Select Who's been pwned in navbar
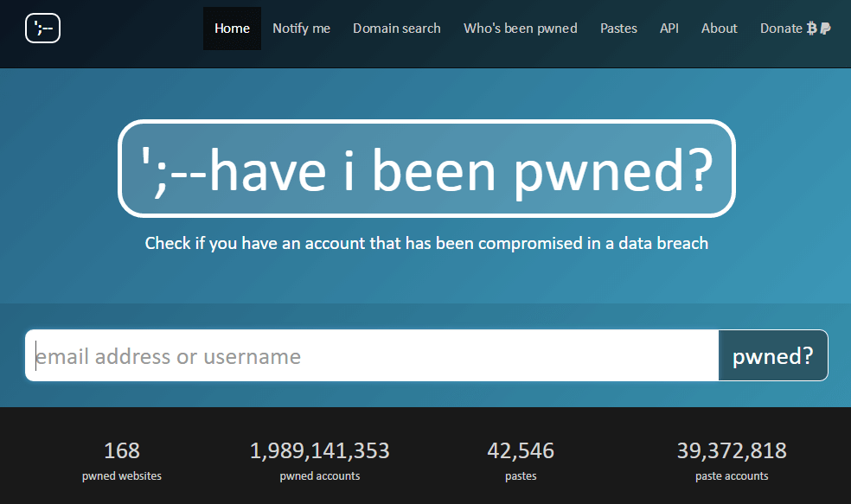The image size is (851, 504). 520,29
